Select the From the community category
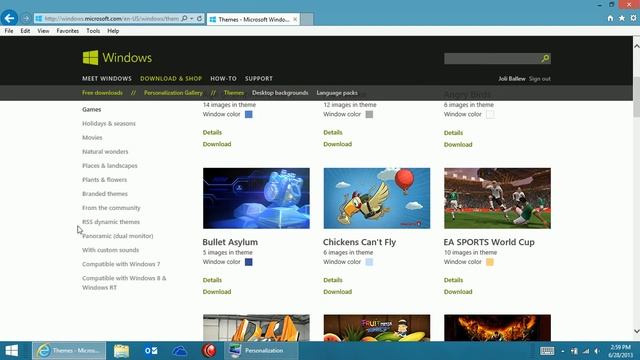640x360 pixels. 111,208
